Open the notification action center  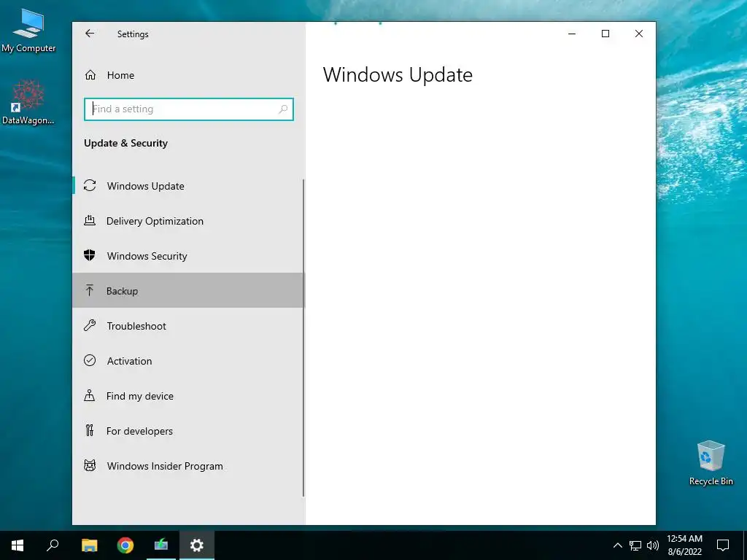coord(723,545)
